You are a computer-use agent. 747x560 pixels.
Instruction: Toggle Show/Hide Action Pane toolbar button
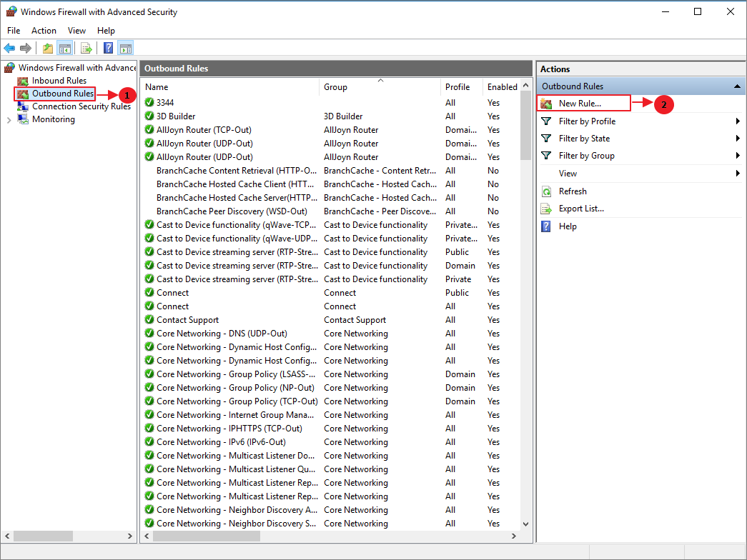tap(126, 48)
